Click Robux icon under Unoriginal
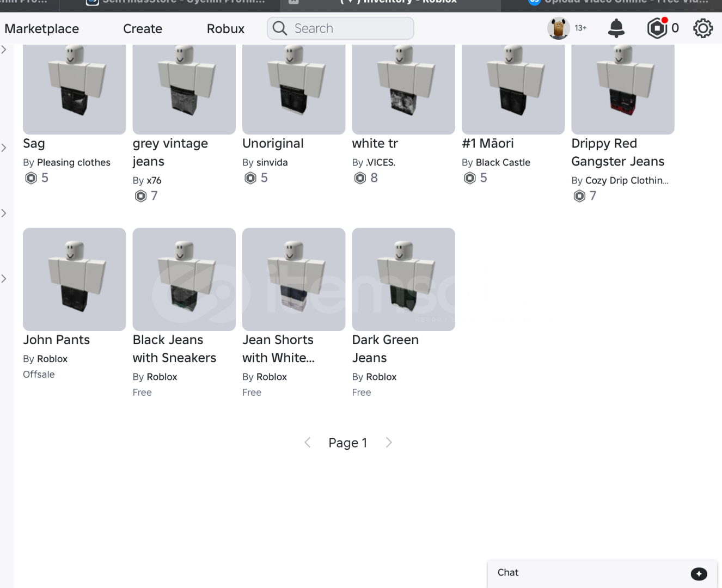Viewport: 722px width, 588px height. [x=250, y=178]
